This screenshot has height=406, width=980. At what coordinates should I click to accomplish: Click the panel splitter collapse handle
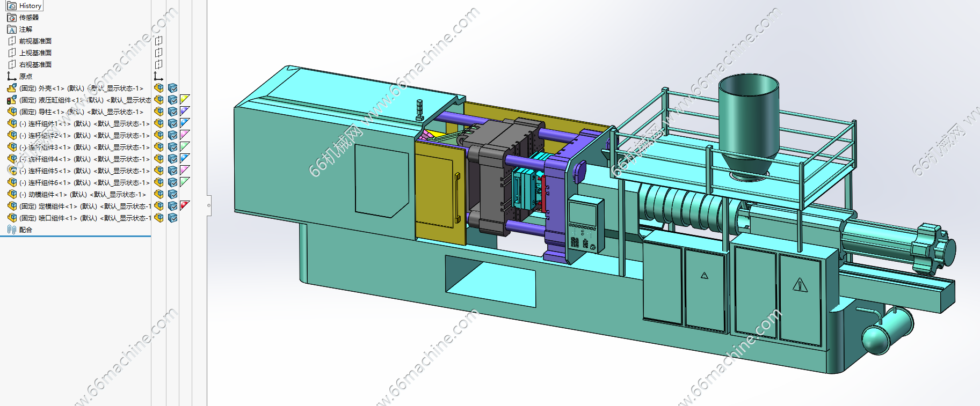point(209,205)
